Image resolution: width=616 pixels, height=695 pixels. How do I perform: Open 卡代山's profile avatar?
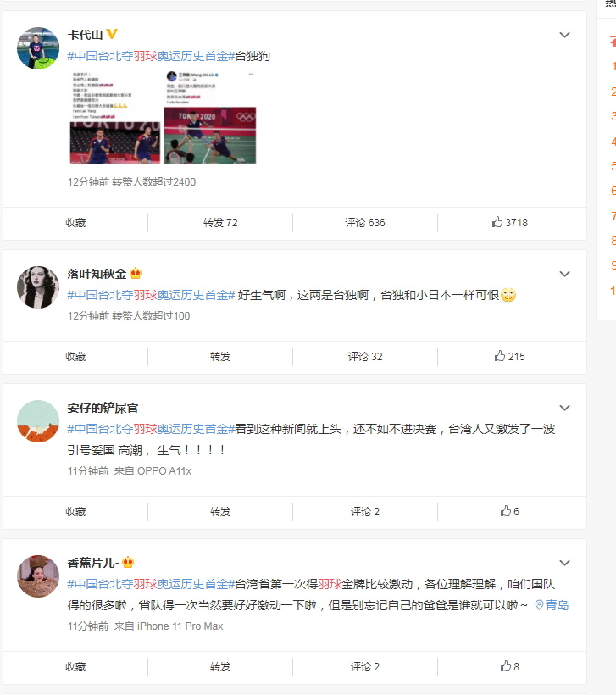[x=38, y=47]
